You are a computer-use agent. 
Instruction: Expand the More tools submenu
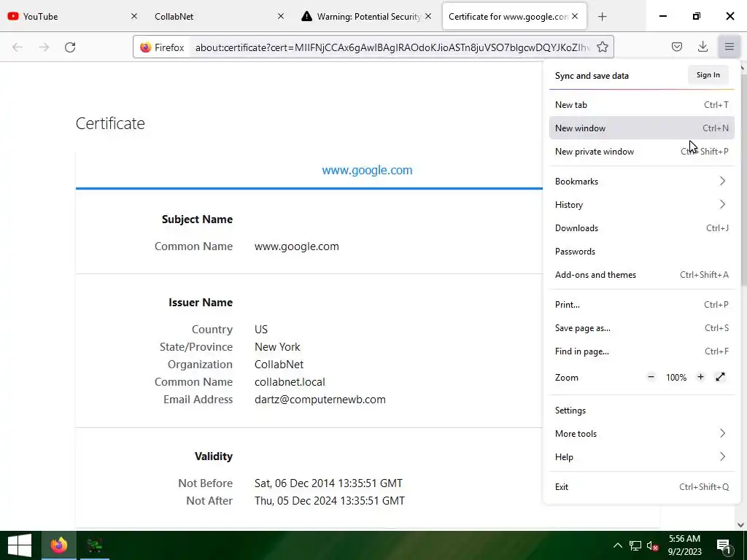[x=642, y=434]
